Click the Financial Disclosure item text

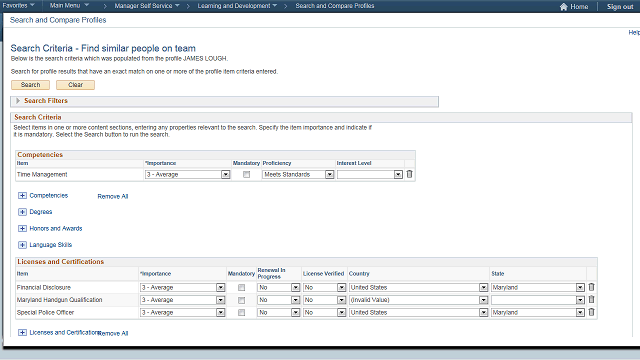[44, 287]
